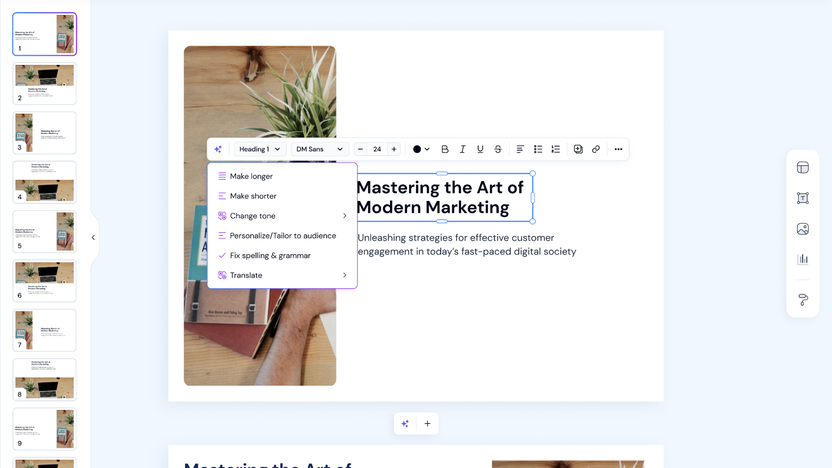Select slide 1 thumbnail
Viewport: 832px width, 468px height.
45,34
